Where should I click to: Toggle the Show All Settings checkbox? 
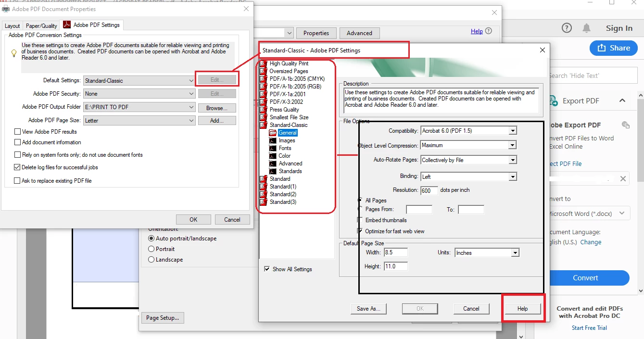click(x=267, y=269)
